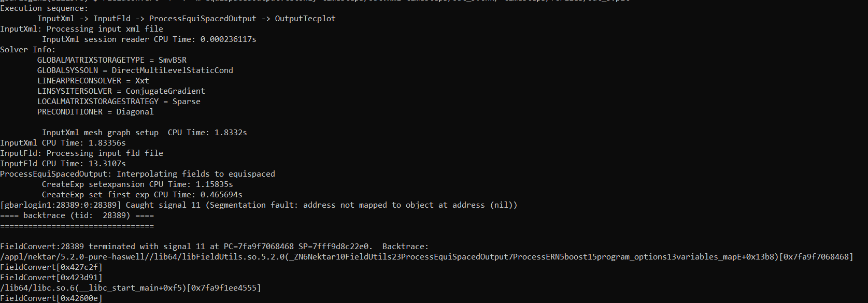Click the mesh graph setup CPU time 1.8332s
The width and height of the screenshot is (868, 303).
pos(231,133)
